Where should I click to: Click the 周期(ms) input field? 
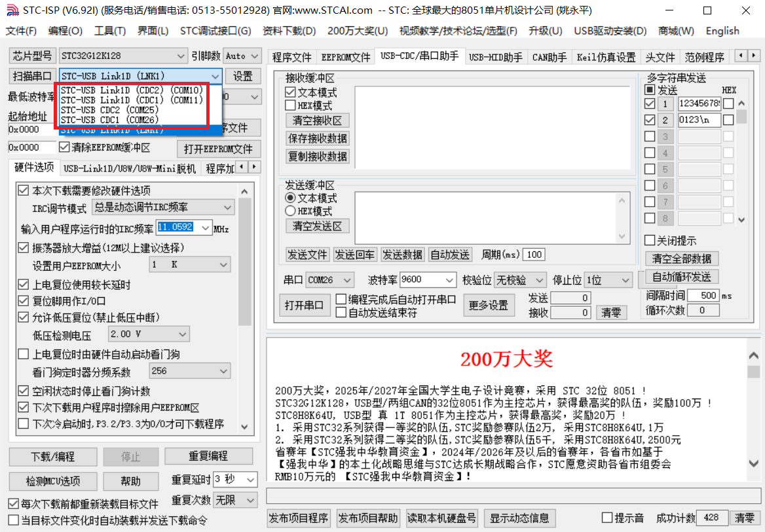pyautogui.click(x=534, y=255)
